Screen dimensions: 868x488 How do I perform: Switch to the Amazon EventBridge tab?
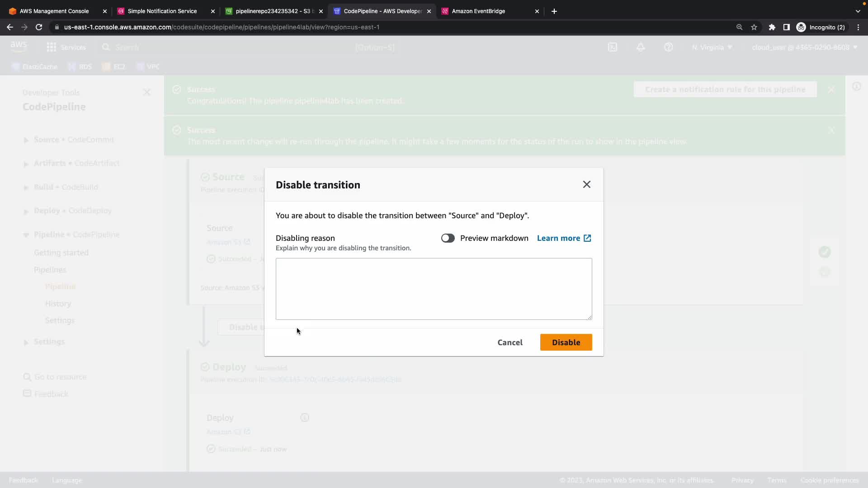point(478,11)
